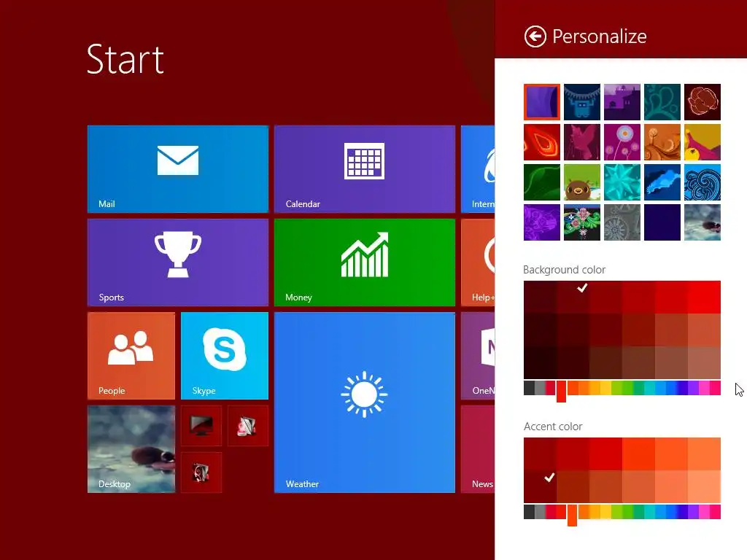This screenshot has height=560, width=747.
Task: Select the turquoise star flower pattern
Action: pyautogui.click(x=622, y=182)
